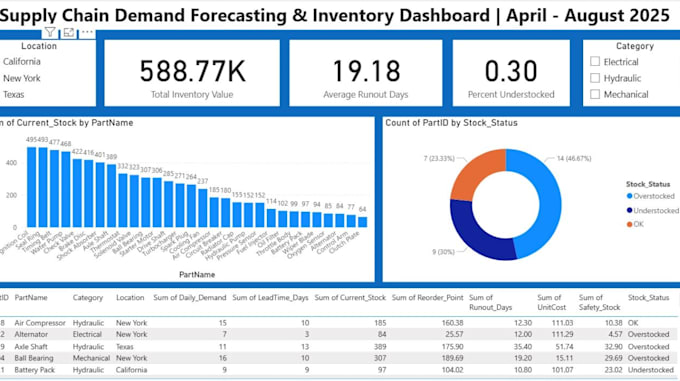Select New York in the Location slicer

click(22, 78)
